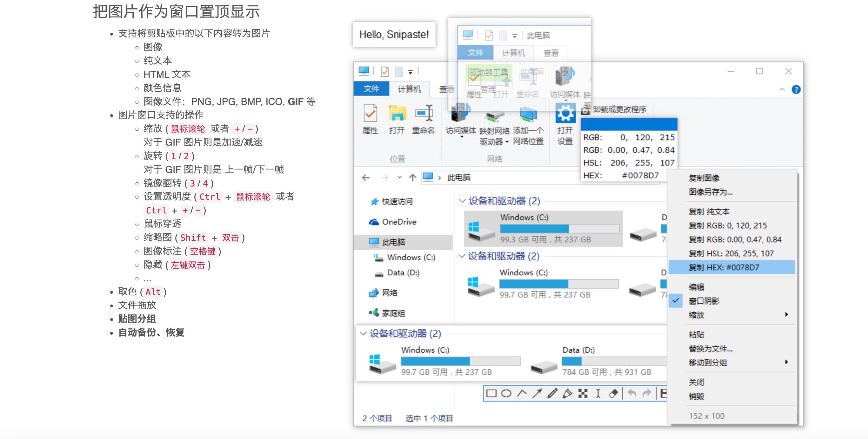Open OneDrive in navigation pane
Viewport: 868px width, 439px height.
point(392,222)
